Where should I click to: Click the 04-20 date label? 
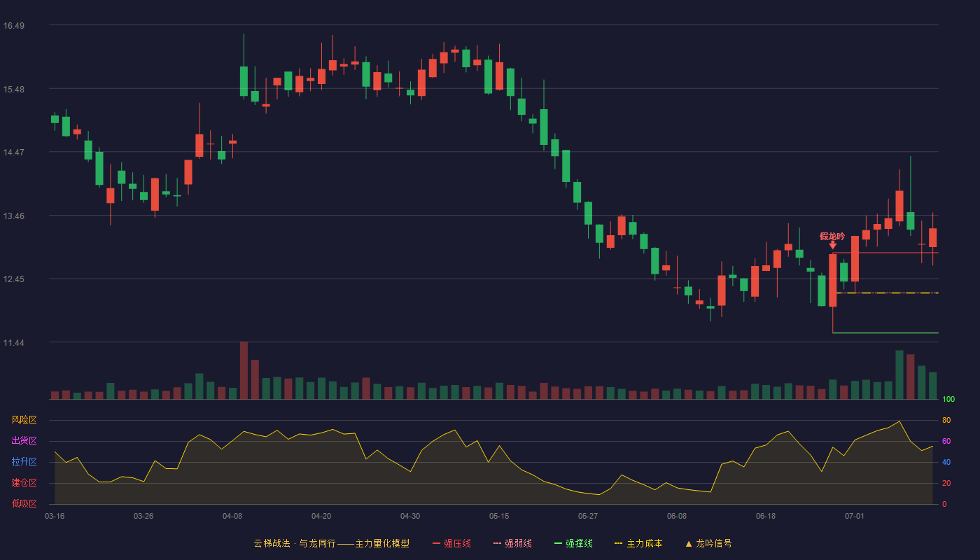click(x=321, y=516)
